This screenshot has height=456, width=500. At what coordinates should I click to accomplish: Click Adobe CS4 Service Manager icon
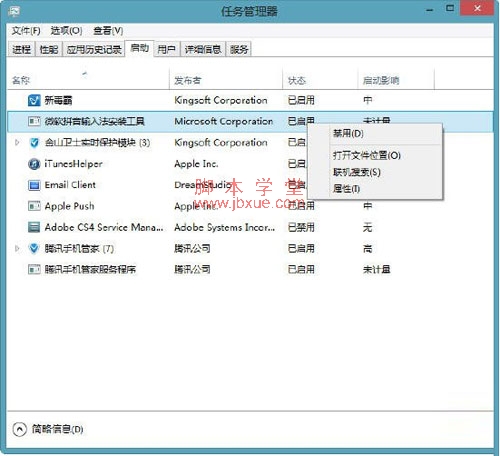pyautogui.click(x=34, y=227)
